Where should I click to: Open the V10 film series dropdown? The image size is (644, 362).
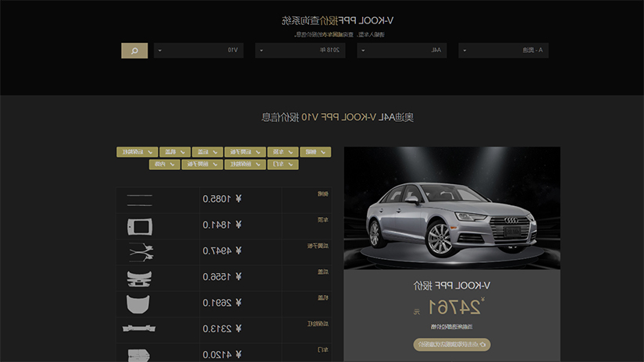point(199,51)
